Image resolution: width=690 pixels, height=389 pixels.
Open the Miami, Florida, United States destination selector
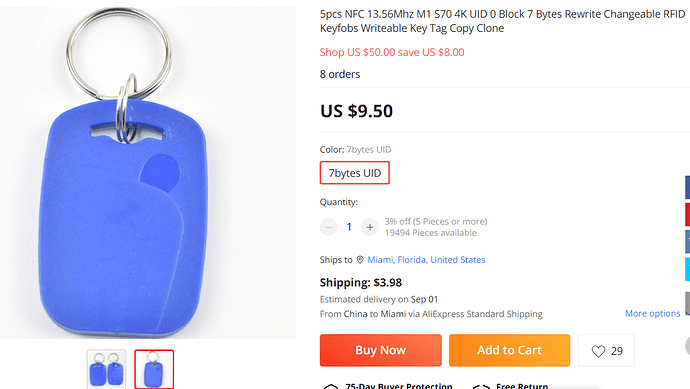(426, 260)
